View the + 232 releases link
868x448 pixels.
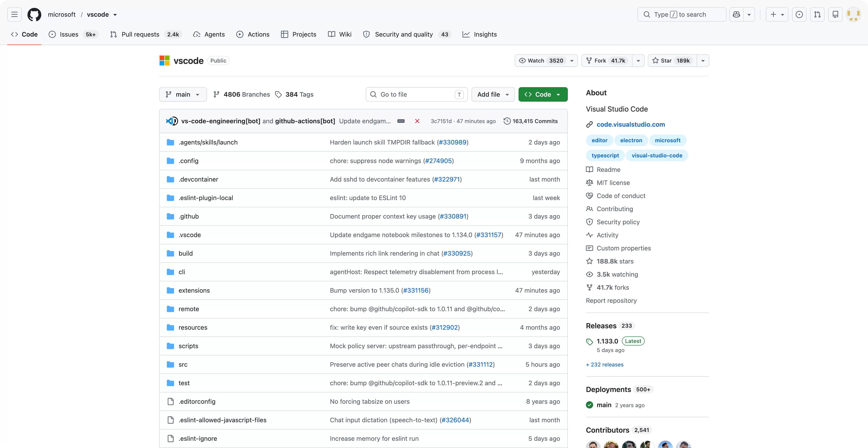604,364
